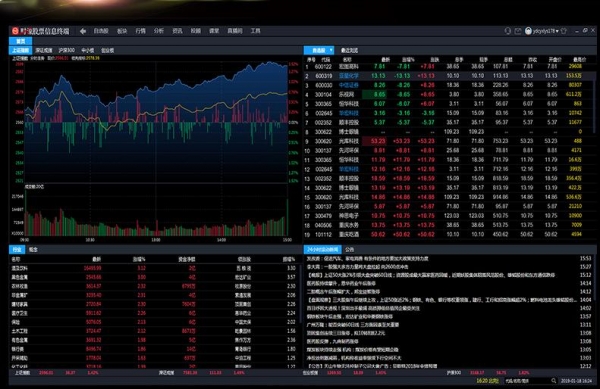Open the news item timestamped 15:53
The height and width of the screenshot is (389, 600).
[x=449, y=259]
